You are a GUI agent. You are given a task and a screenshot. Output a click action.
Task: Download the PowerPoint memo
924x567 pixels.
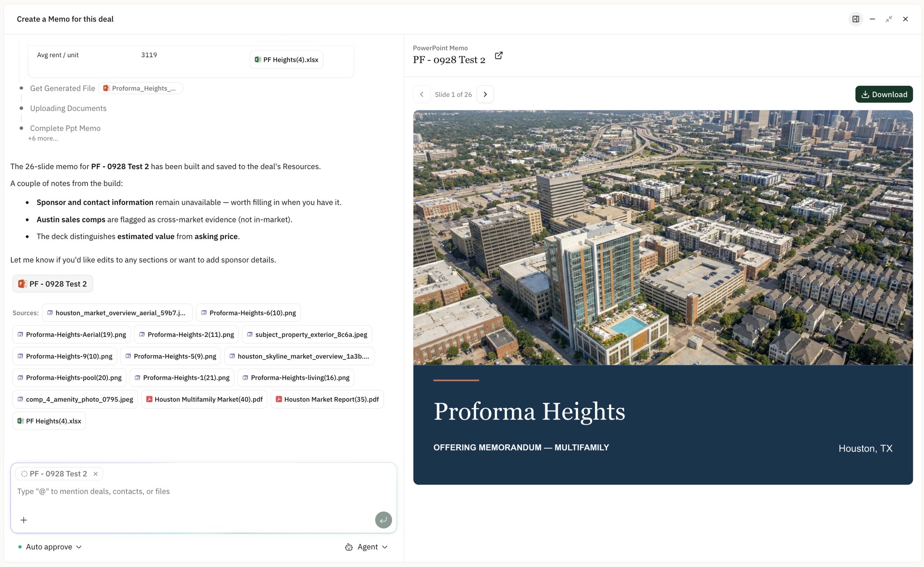884,94
